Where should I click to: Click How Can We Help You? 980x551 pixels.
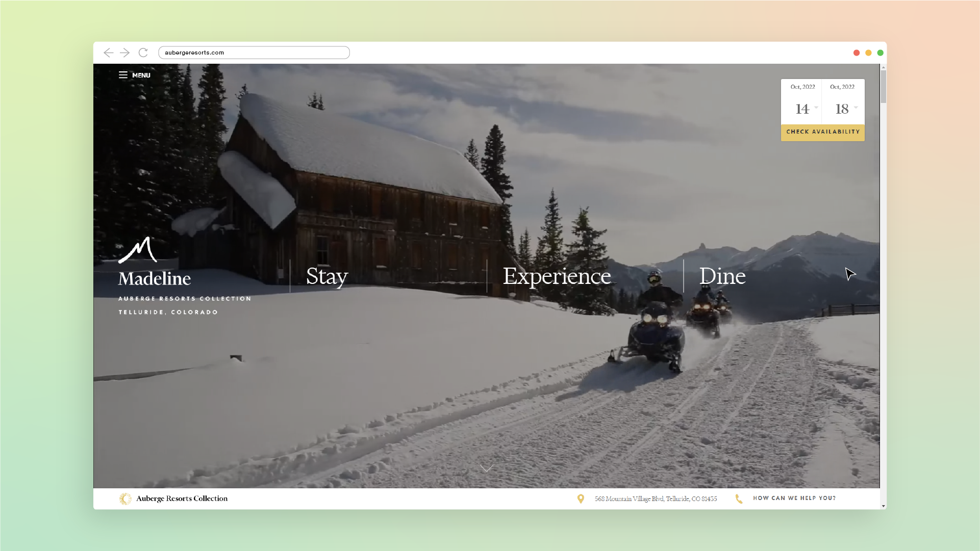pos(794,498)
